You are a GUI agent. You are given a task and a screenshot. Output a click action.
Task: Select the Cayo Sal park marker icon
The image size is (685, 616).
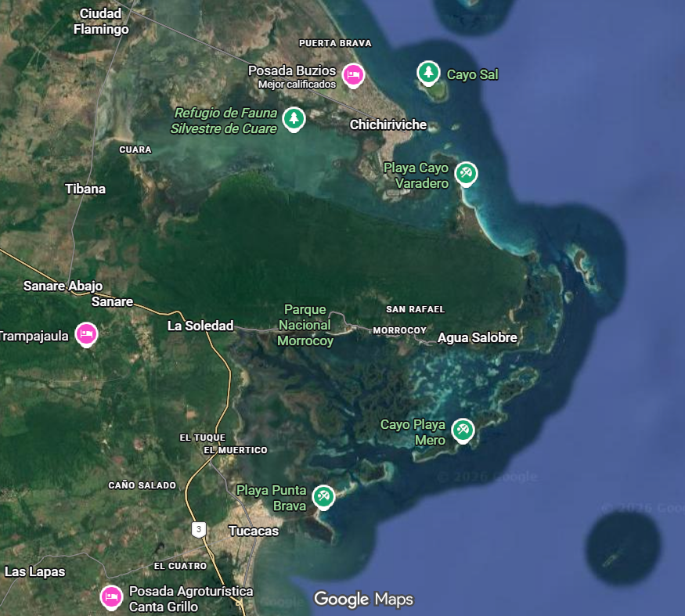[x=427, y=73]
